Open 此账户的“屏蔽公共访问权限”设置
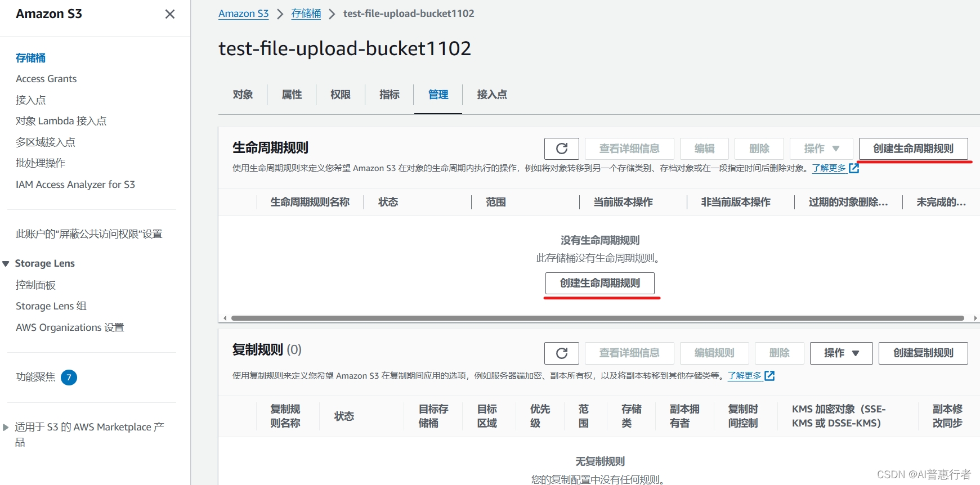The width and height of the screenshot is (980, 485). 89,234
